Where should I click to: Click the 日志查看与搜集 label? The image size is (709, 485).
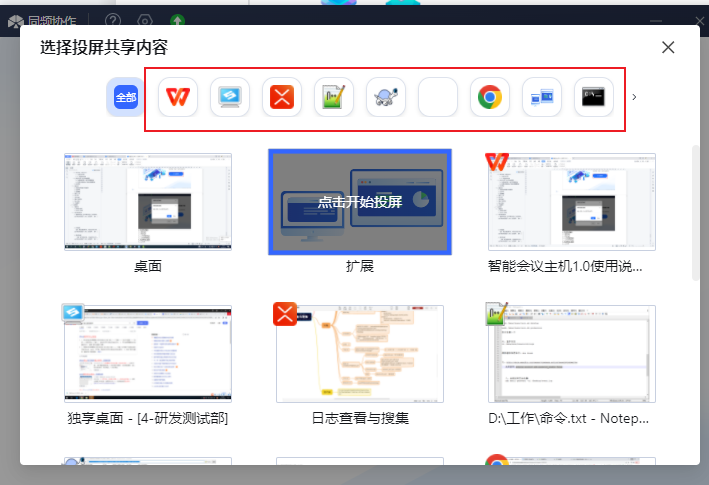[360, 418]
